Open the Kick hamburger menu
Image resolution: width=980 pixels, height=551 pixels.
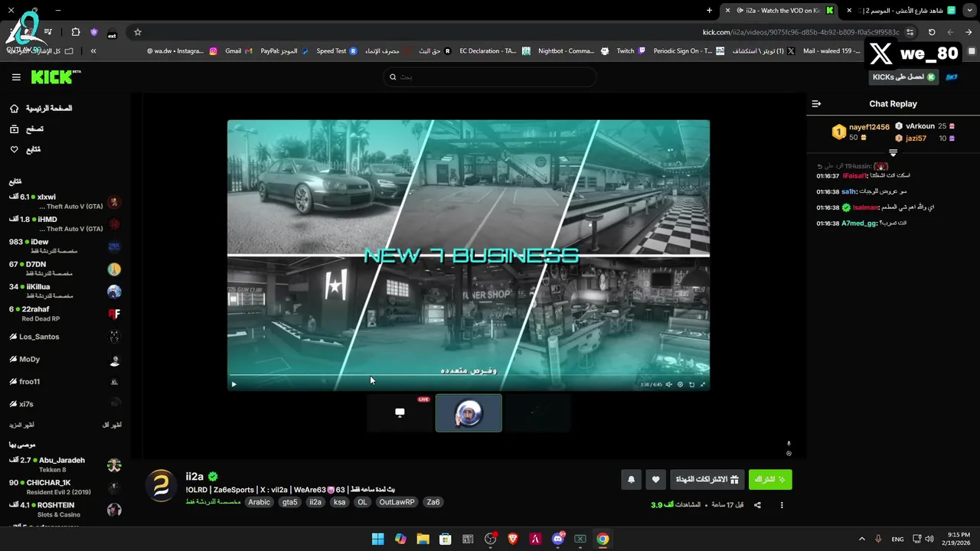coord(16,77)
